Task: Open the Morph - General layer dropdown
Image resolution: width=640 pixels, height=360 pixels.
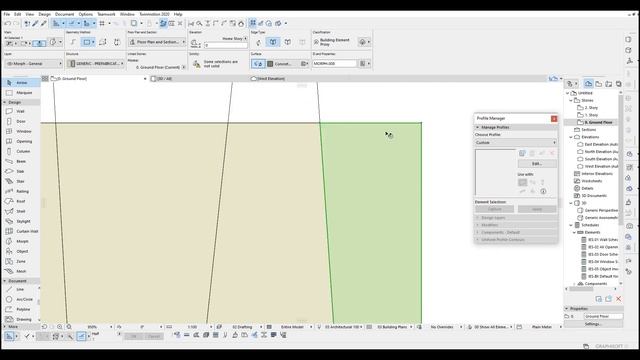Action: [33, 64]
